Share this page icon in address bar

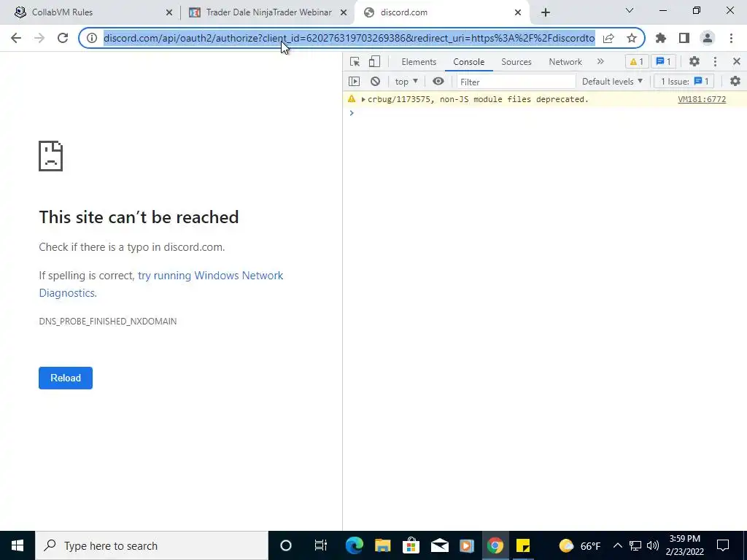coord(608,38)
